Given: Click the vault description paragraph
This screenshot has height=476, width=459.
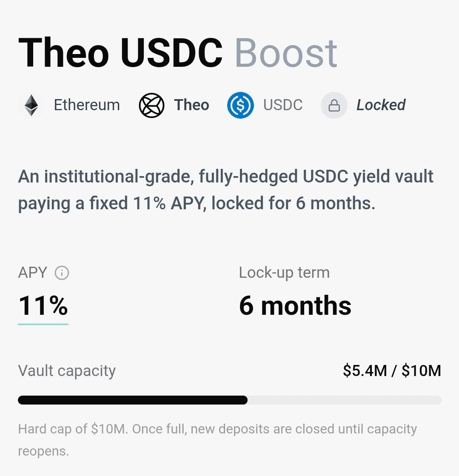Looking at the screenshot, I should [x=225, y=190].
